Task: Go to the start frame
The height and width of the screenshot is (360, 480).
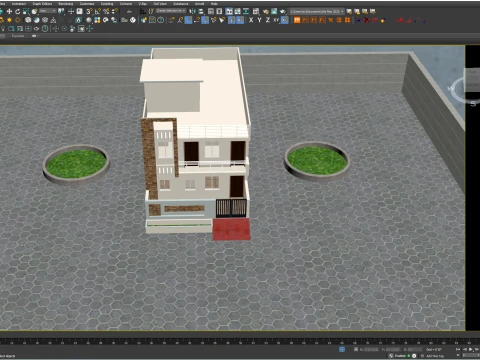Action: pos(458,349)
